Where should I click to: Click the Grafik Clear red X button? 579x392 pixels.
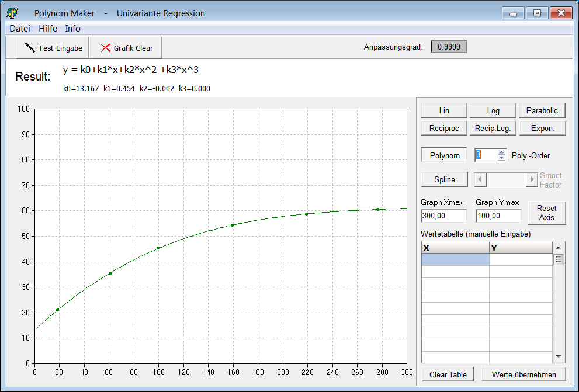[x=126, y=48]
